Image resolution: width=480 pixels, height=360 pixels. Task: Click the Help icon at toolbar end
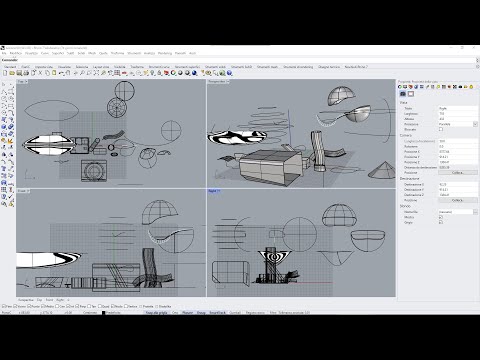click(229, 73)
